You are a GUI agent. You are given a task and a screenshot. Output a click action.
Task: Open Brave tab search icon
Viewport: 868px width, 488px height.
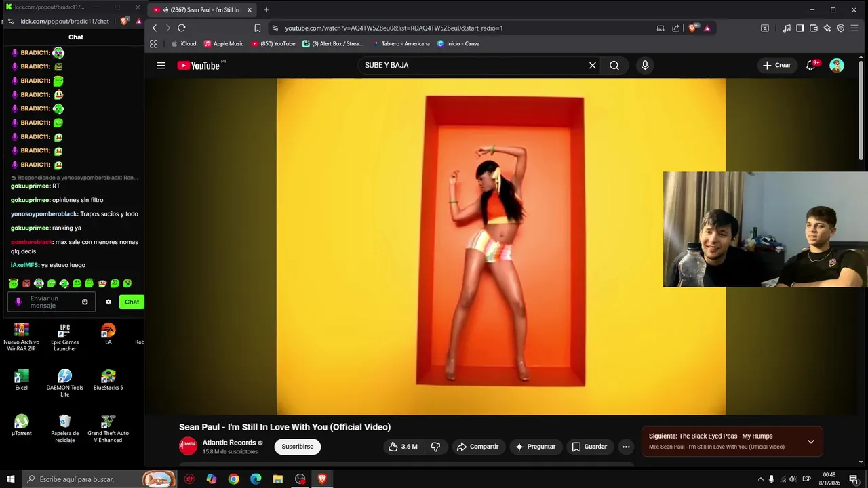(765, 28)
